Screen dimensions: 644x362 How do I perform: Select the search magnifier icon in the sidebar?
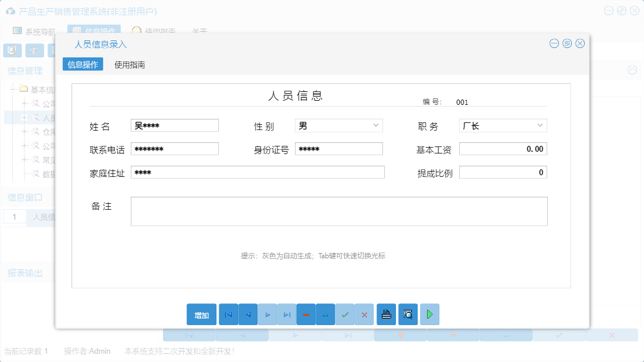11,50
